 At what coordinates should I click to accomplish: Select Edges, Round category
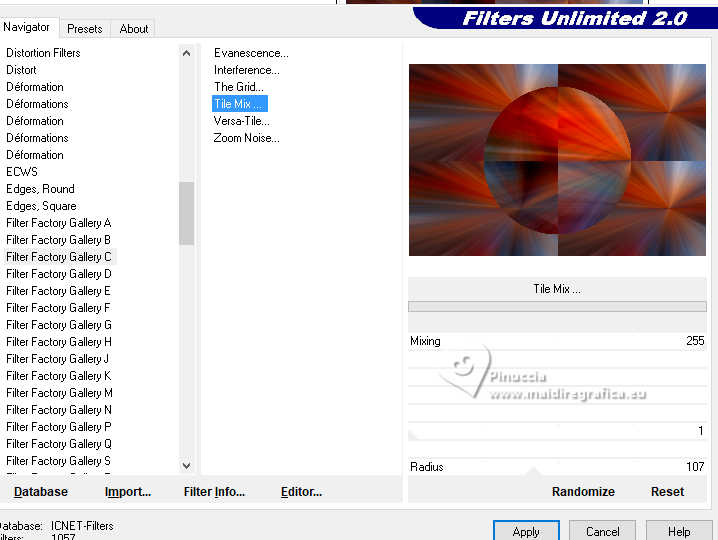tap(40, 189)
